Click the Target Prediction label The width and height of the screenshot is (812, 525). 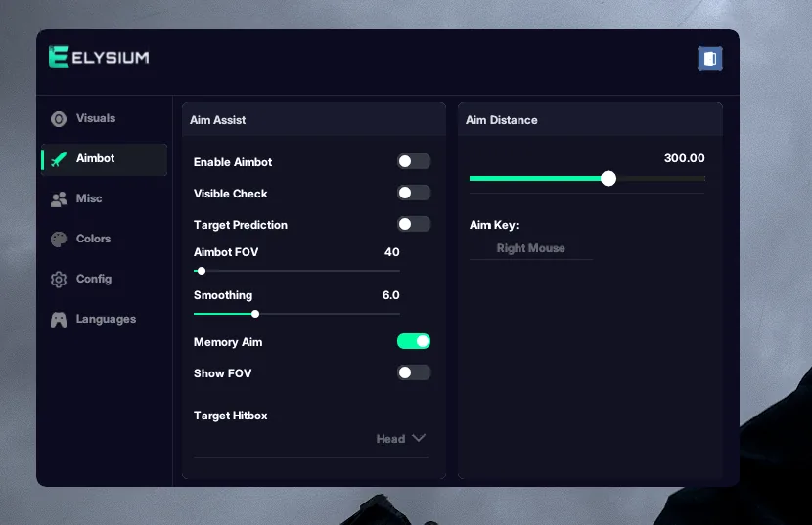pyautogui.click(x=241, y=225)
